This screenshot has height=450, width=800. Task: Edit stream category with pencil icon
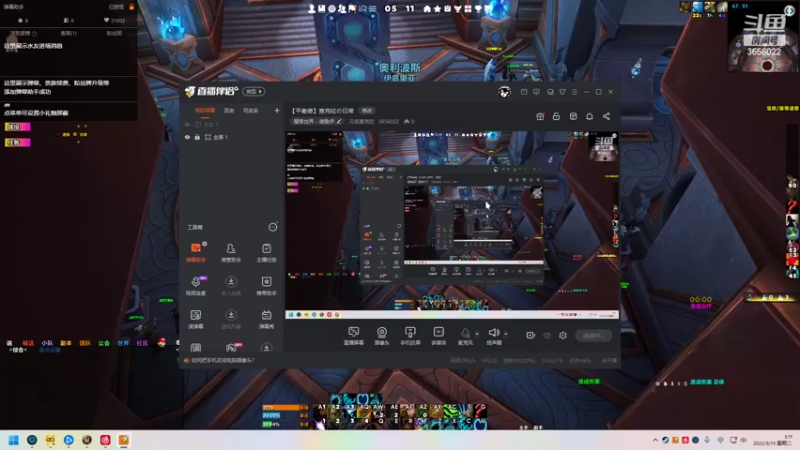click(339, 121)
